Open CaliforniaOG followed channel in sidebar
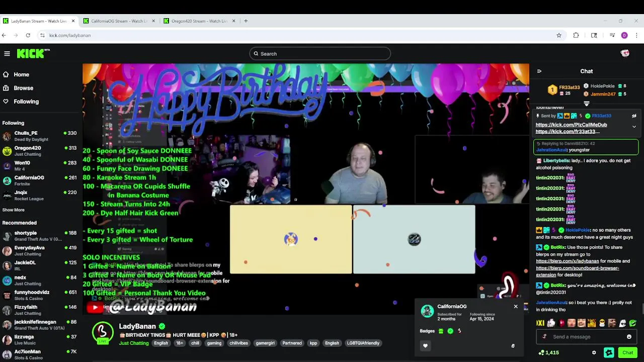This screenshot has height=362, width=644. point(40,180)
